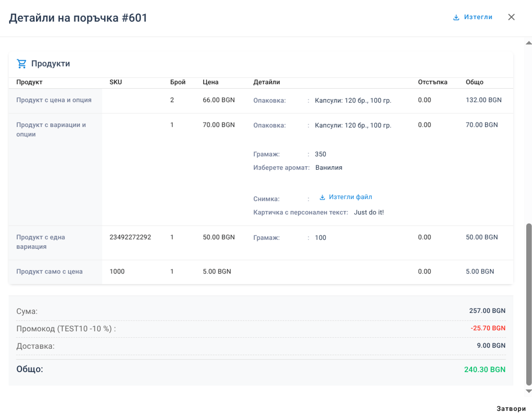Click the Доставка label

[35, 346]
